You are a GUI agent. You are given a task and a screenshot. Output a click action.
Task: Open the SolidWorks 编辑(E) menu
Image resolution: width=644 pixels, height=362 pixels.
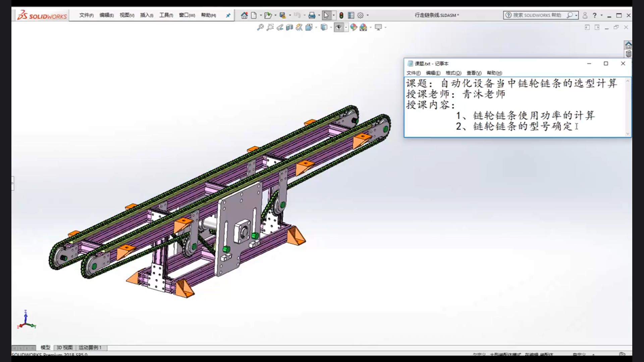[x=107, y=15]
